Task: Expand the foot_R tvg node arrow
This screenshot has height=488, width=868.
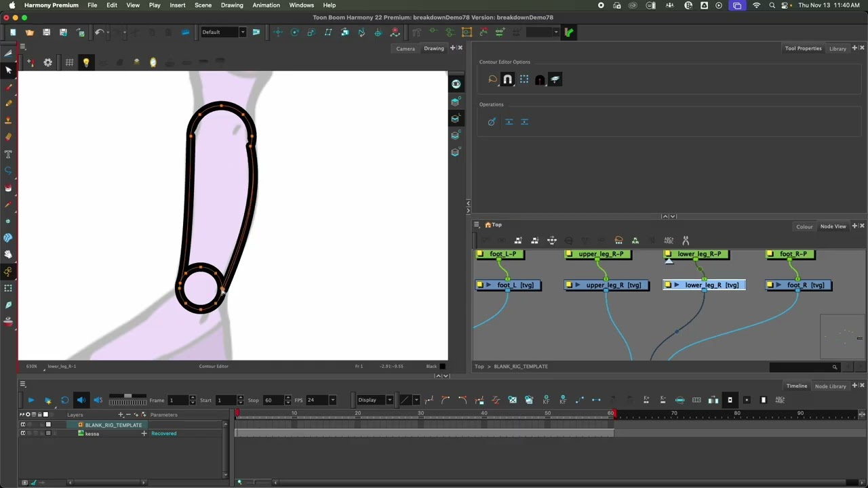Action: pos(778,285)
